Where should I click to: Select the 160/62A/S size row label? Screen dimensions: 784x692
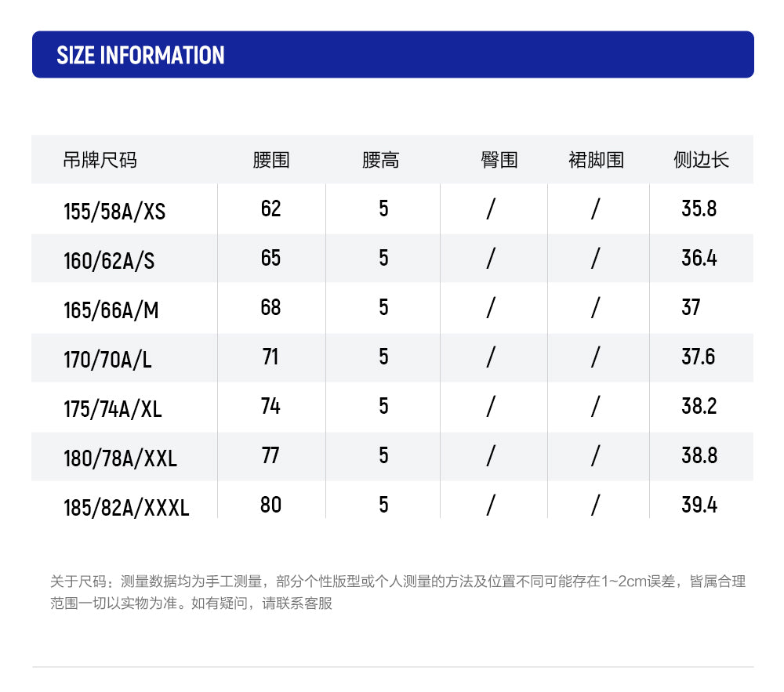pos(109,261)
